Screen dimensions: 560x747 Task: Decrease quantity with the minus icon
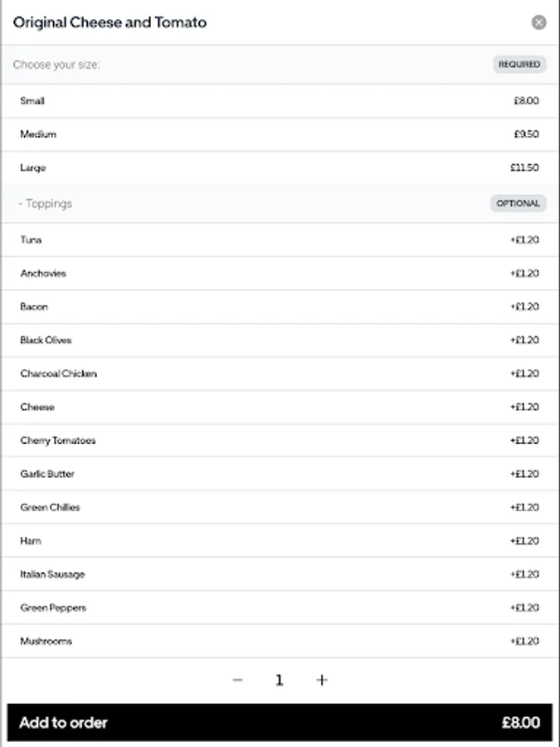click(238, 680)
